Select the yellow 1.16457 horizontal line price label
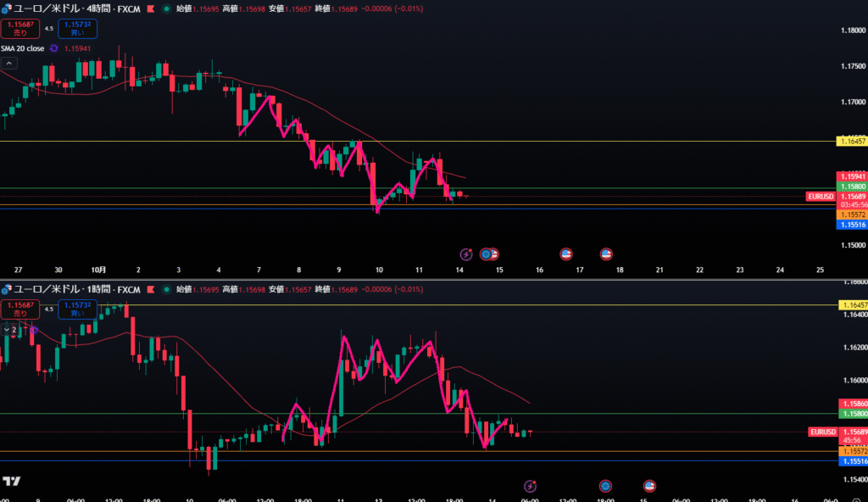868x502 pixels. pyautogui.click(x=851, y=142)
